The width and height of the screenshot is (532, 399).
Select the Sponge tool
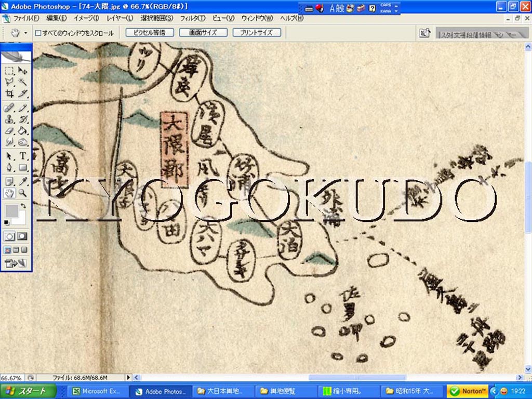tap(22, 141)
